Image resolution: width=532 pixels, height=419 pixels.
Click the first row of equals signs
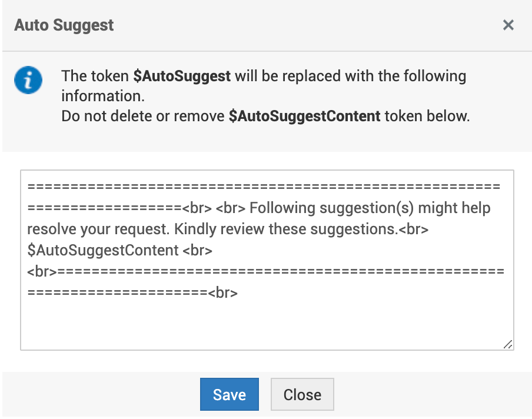pos(264,187)
